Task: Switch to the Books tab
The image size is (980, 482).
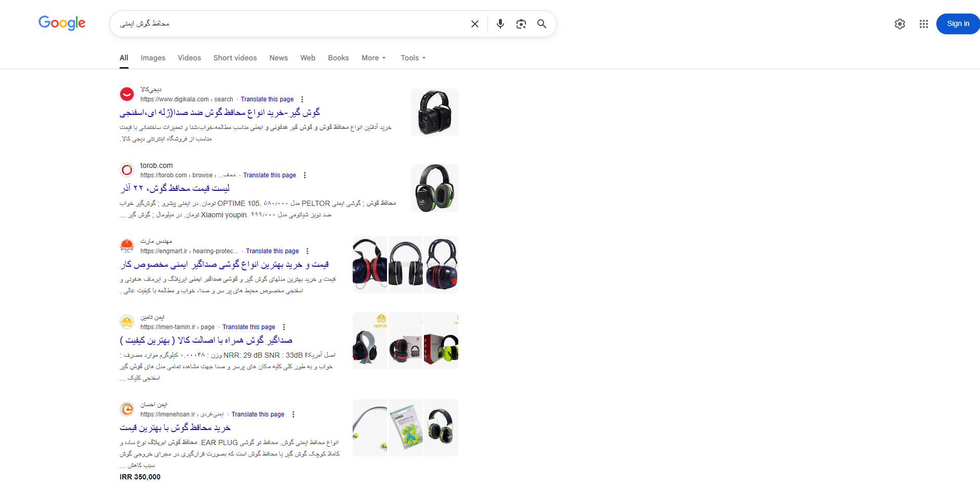Action: 339,58
